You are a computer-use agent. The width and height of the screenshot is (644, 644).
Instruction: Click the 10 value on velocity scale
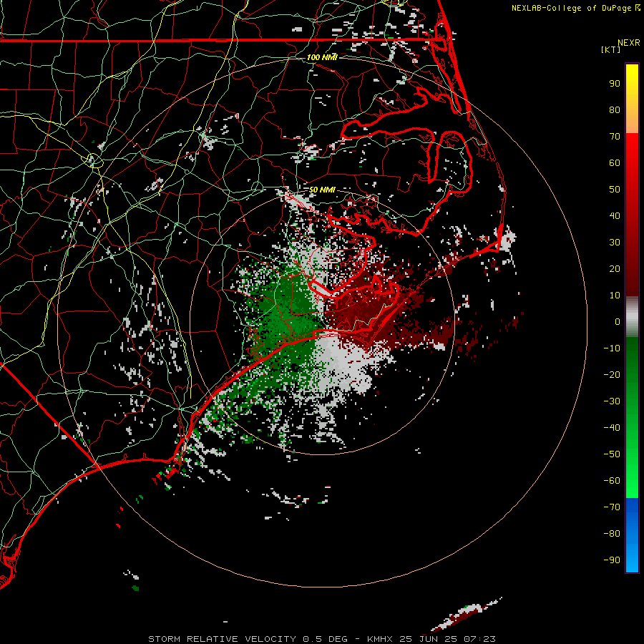(615, 296)
